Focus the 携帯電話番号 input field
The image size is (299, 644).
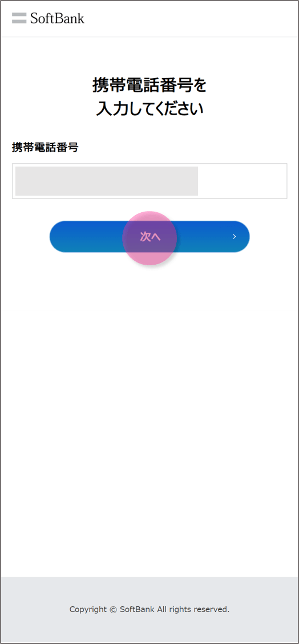(149, 181)
